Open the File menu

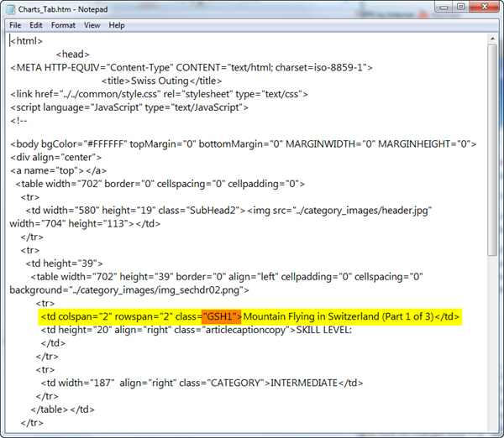(x=15, y=25)
